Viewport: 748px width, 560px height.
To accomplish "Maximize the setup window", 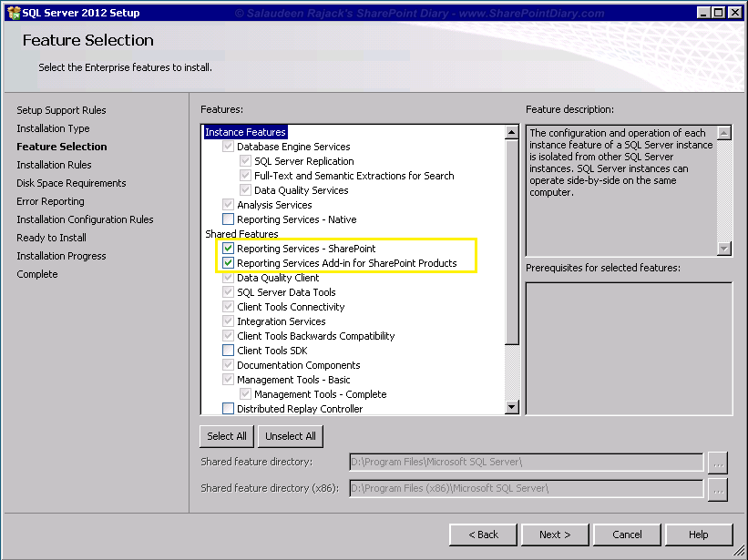I will click(719, 13).
